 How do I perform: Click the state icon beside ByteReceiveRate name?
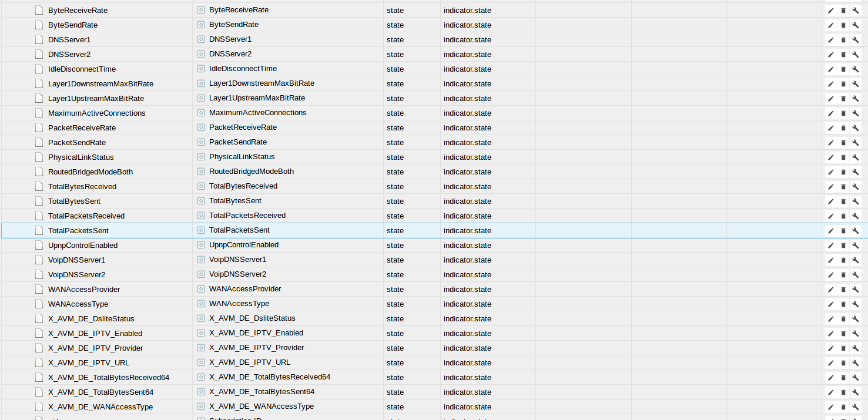pyautogui.click(x=201, y=10)
